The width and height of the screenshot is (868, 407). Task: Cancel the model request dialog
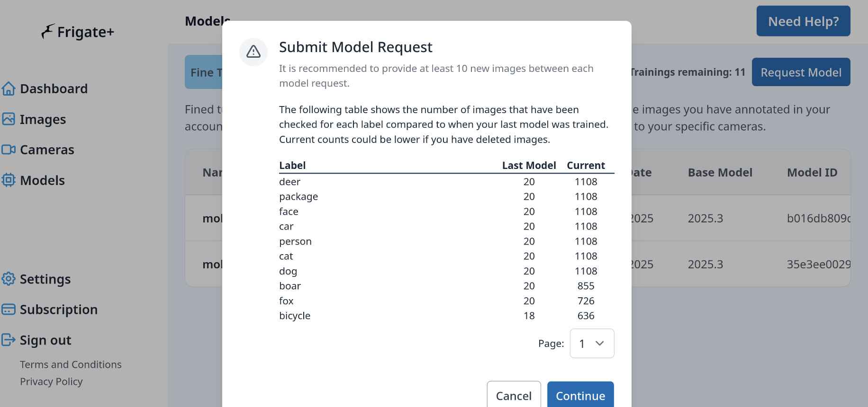click(x=514, y=395)
